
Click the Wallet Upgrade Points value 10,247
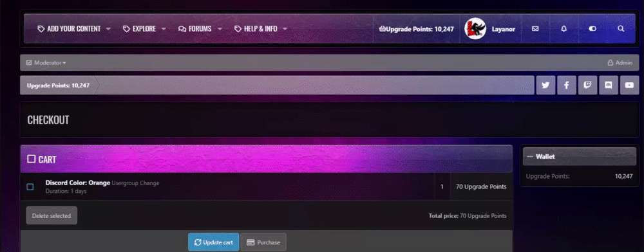click(624, 176)
